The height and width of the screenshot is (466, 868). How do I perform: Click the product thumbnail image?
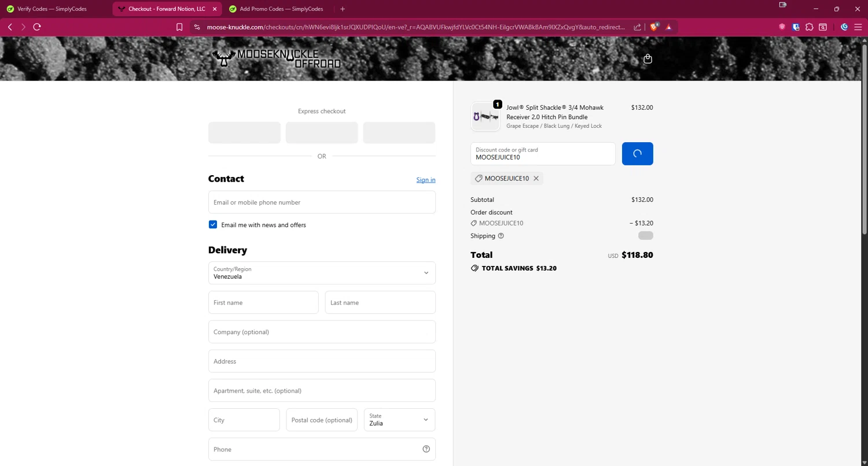[486, 116]
